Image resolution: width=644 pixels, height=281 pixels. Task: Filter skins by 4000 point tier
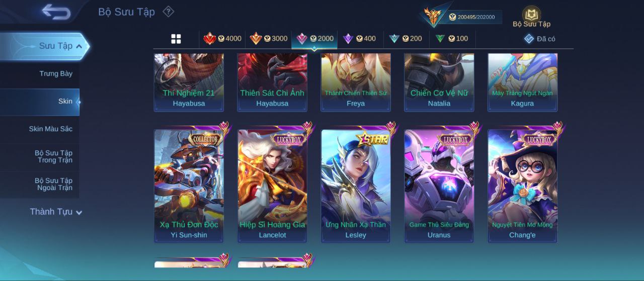(x=222, y=39)
